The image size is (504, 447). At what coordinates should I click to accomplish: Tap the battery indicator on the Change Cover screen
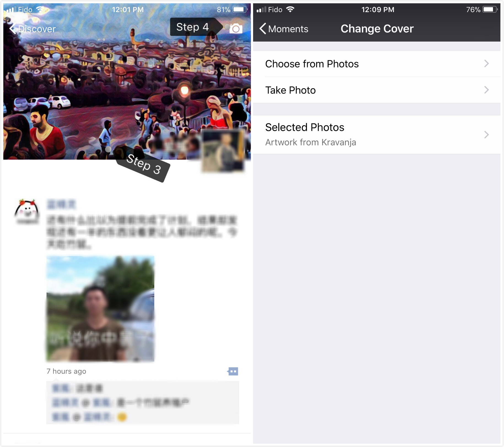point(490,10)
